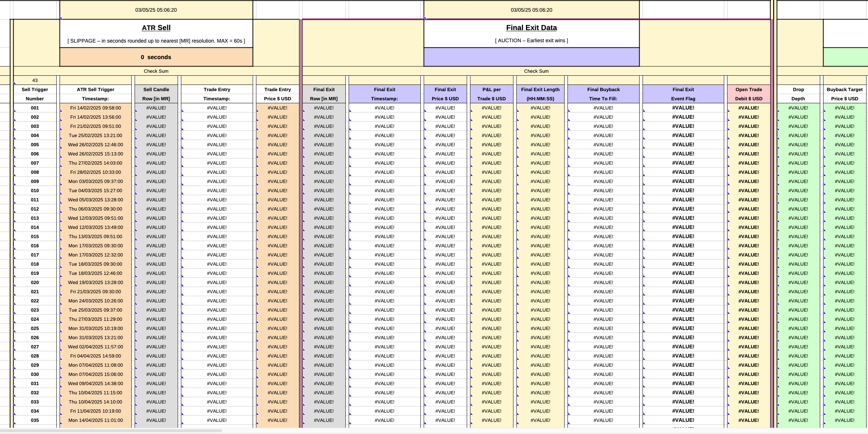The image size is (868, 434).
Task: Select timestamp Wed 19/03/2025 13:28:00
Action: pyautogui.click(x=96, y=282)
